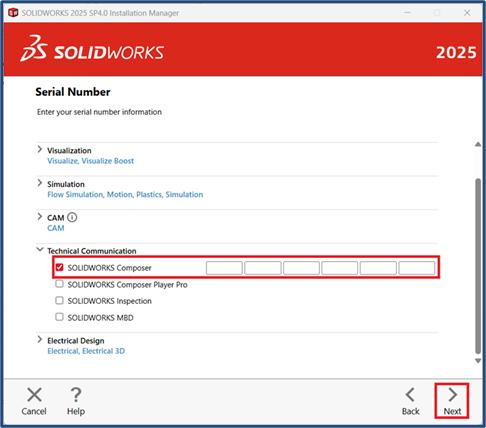The height and width of the screenshot is (428, 486).
Task: Click the Electrical, Electrical 3D link
Action: click(86, 351)
